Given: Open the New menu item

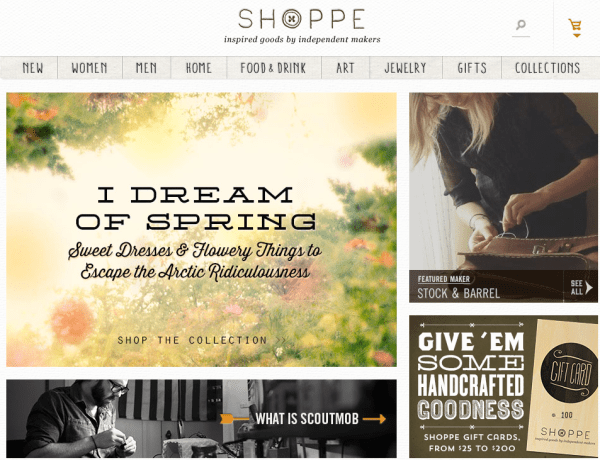Looking at the screenshot, I should pos(33,68).
